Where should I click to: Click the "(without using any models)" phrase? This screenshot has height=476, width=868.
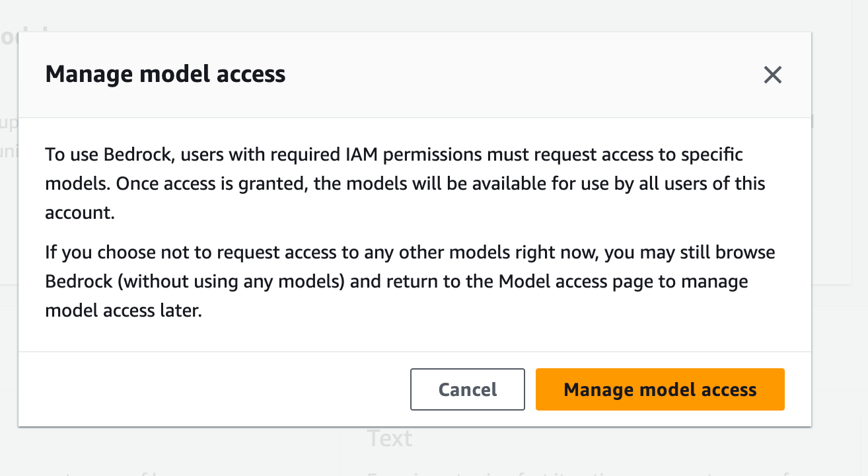(x=221, y=282)
